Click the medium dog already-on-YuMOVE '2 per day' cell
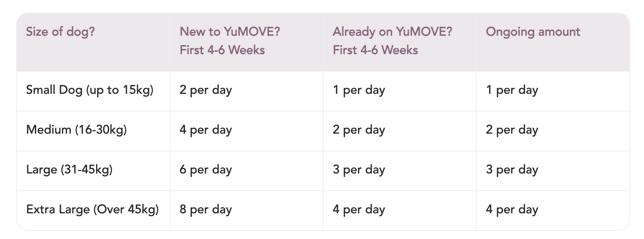The width and height of the screenshot is (644, 239). (x=359, y=130)
